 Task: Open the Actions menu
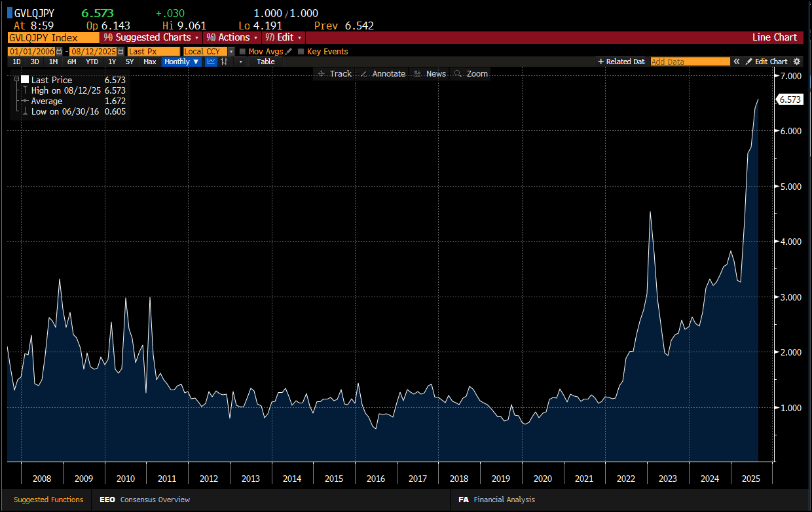pyautogui.click(x=231, y=37)
